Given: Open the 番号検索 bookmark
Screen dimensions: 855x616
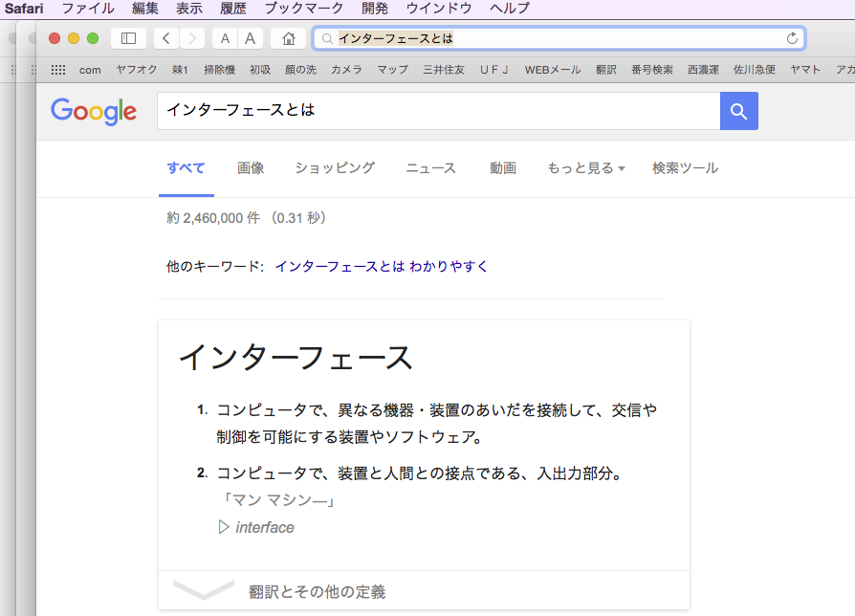Looking at the screenshot, I should 652,70.
